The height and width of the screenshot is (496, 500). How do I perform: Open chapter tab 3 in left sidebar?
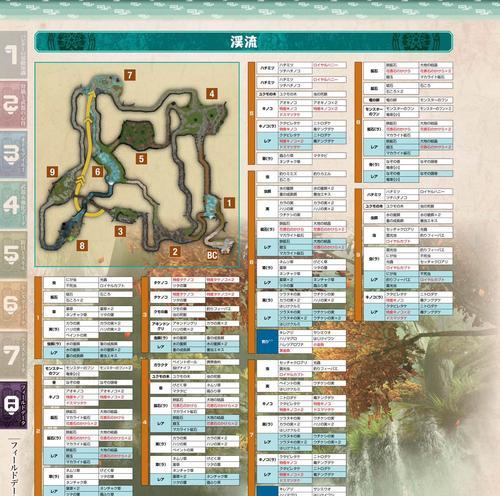coord(13,155)
